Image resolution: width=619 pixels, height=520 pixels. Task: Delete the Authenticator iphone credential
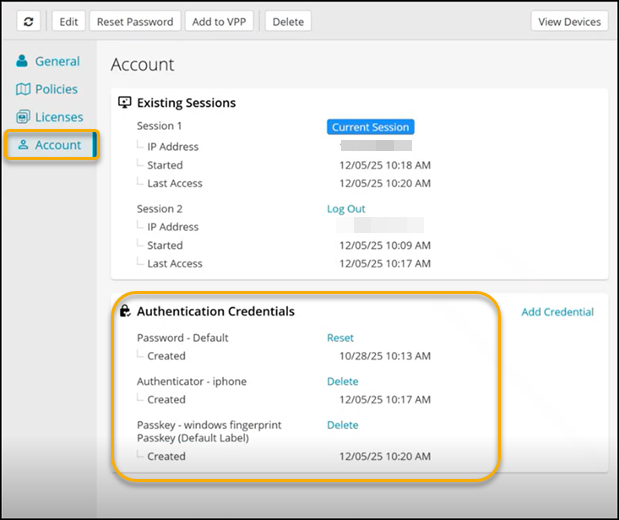[x=342, y=381]
